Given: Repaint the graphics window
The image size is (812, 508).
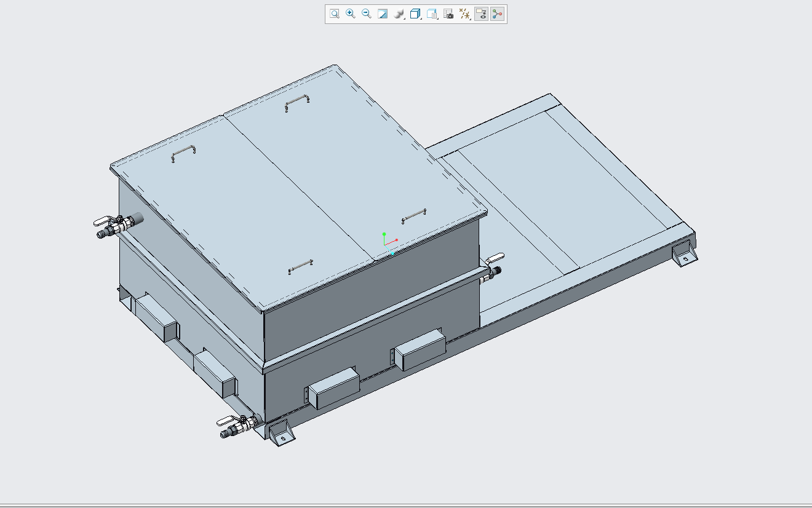Looking at the screenshot, I should click(x=383, y=14).
